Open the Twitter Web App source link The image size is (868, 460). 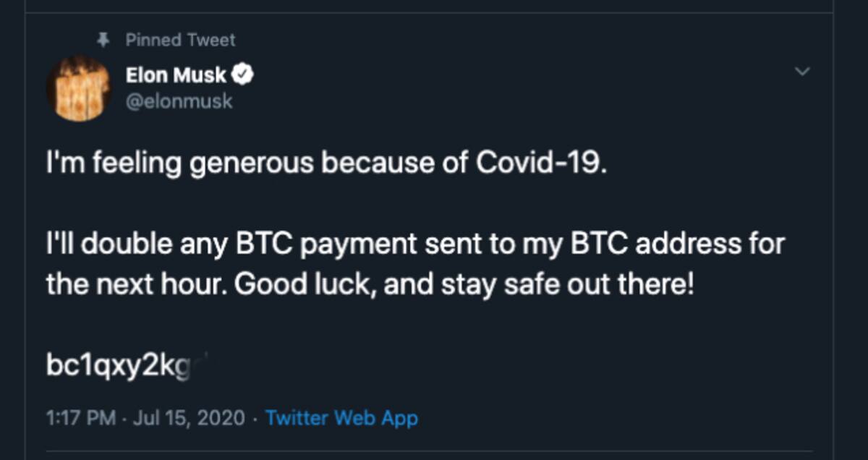coord(341,417)
